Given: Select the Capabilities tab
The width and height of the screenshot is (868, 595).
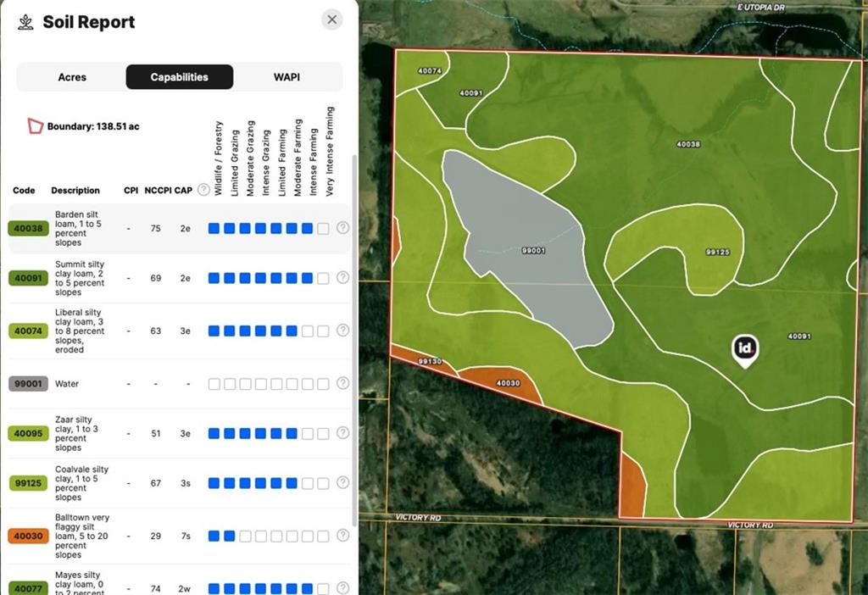Looking at the screenshot, I should coord(180,77).
